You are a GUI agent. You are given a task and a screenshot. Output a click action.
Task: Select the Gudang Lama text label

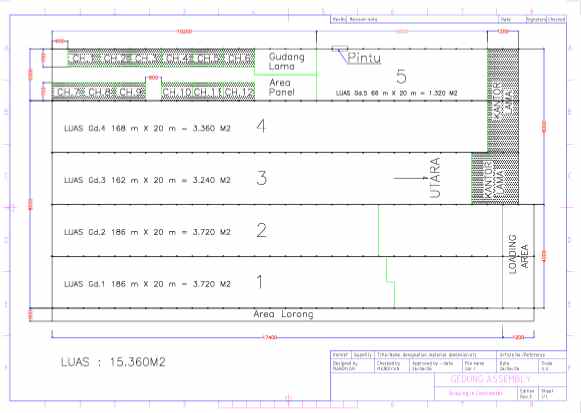286,61
